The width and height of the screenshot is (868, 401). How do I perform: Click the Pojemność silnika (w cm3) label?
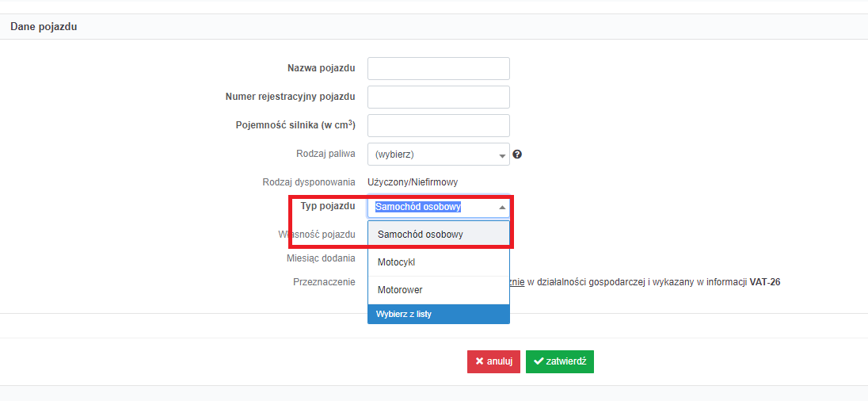[x=295, y=125]
